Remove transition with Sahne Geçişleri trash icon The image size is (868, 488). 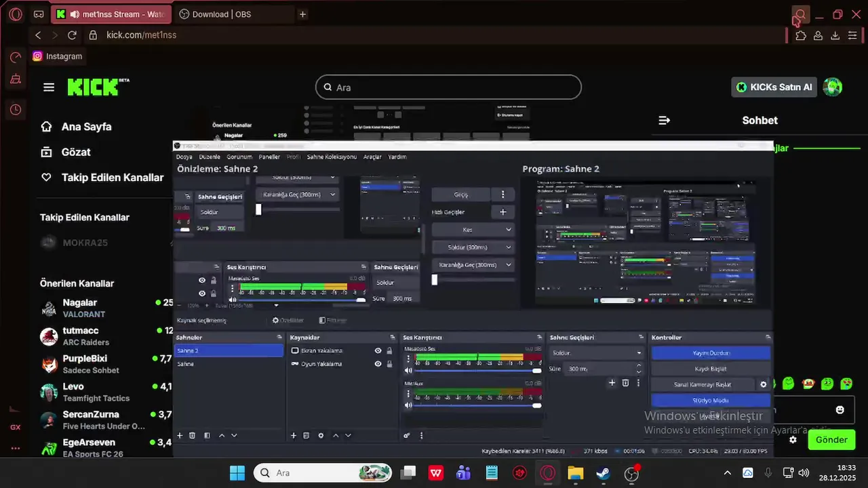(x=625, y=383)
